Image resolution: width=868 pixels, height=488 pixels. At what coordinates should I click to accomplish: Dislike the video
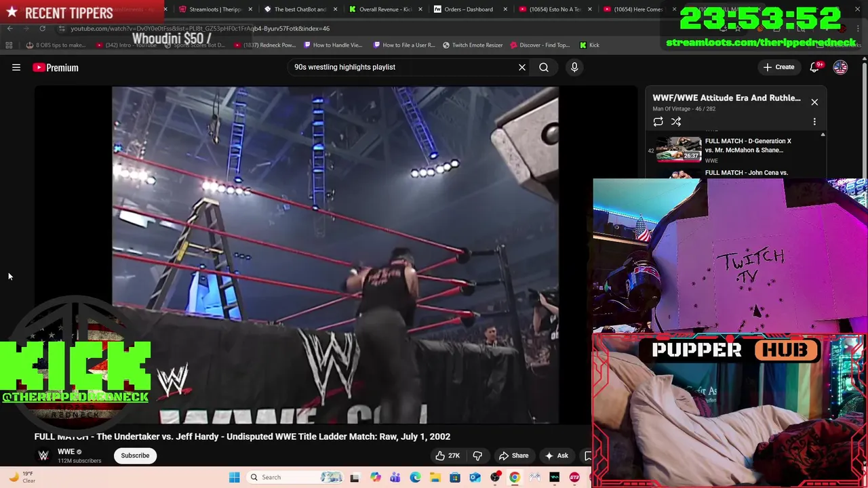(x=477, y=455)
